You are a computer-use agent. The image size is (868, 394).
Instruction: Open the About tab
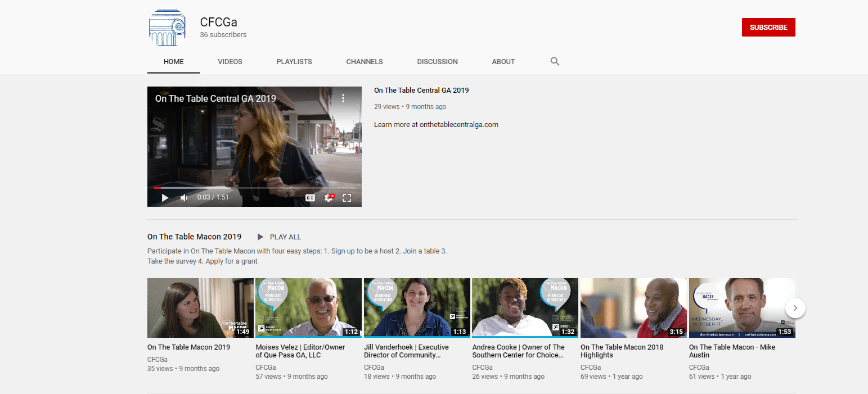[x=503, y=62]
